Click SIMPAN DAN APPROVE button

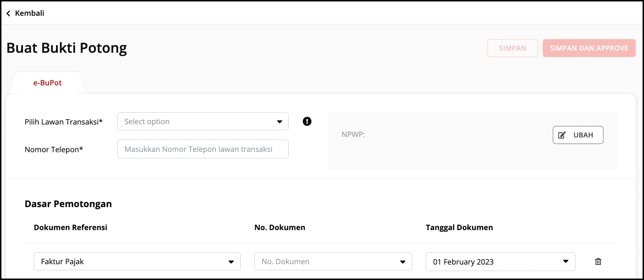589,48
